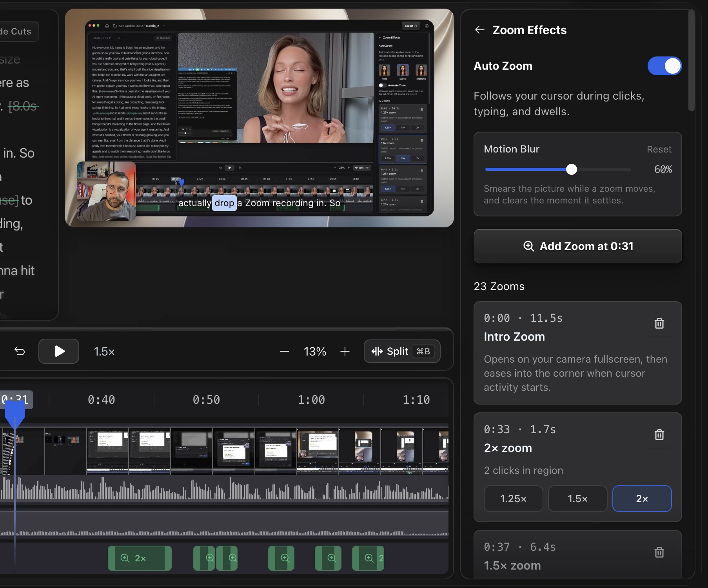Click the blue playhead marker at 0:31

coord(15,415)
